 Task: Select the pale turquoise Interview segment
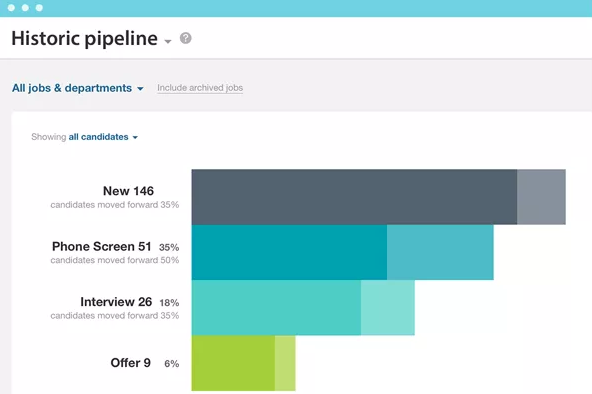pos(388,308)
